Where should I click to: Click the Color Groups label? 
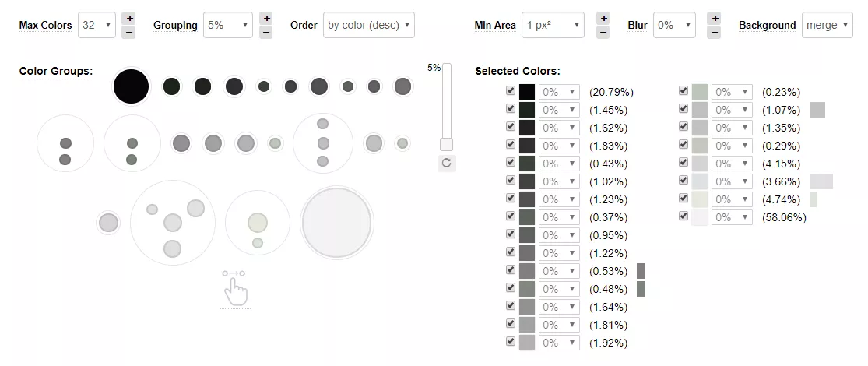pyautogui.click(x=56, y=72)
